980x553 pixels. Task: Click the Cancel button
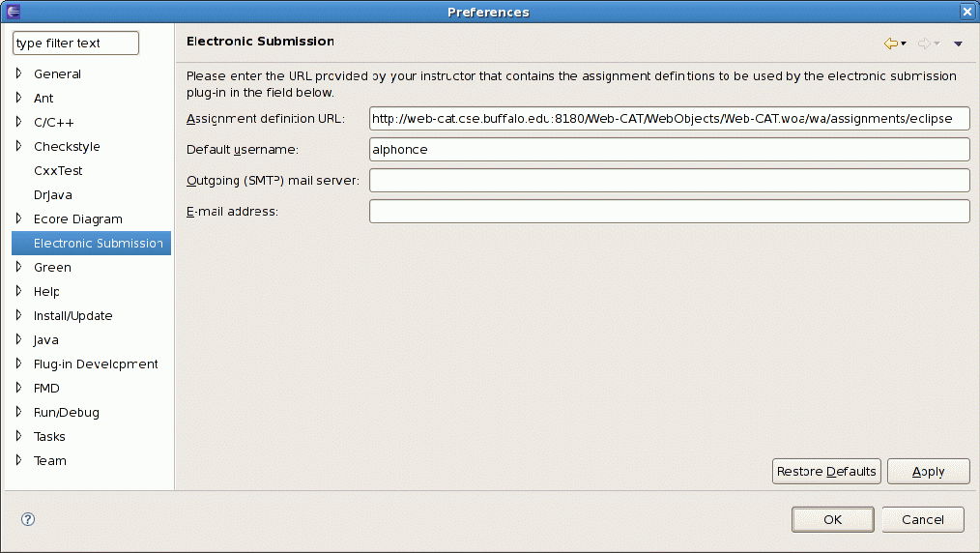point(922,519)
